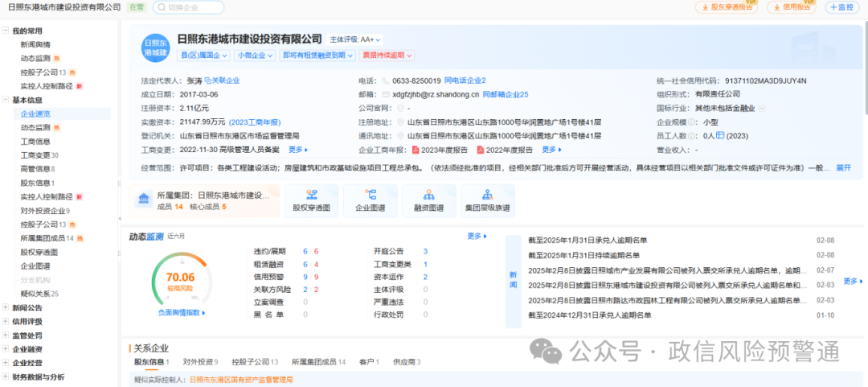The width and height of the screenshot is (868, 387).
Task: Click 更多 in the 动态监测 header
Action: click(x=477, y=237)
